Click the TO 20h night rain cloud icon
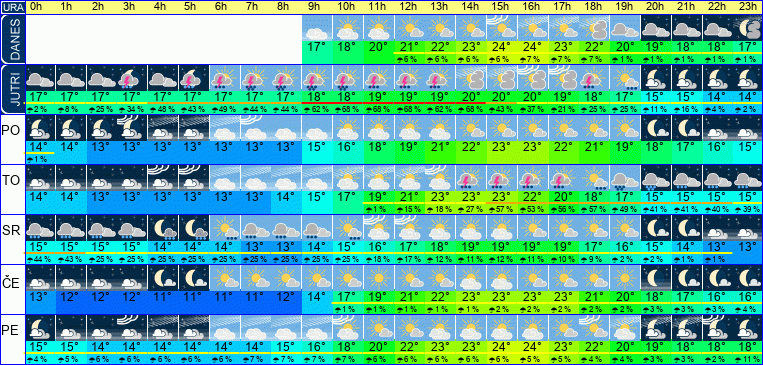 point(656,178)
